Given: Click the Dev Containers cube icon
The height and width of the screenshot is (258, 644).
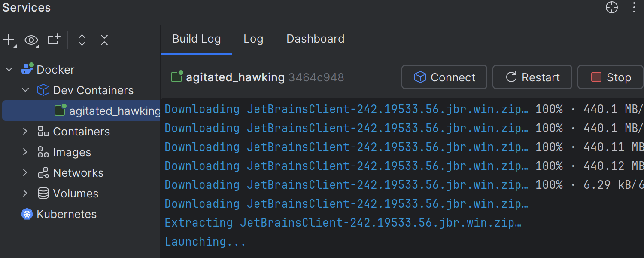Looking at the screenshot, I should (x=43, y=90).
